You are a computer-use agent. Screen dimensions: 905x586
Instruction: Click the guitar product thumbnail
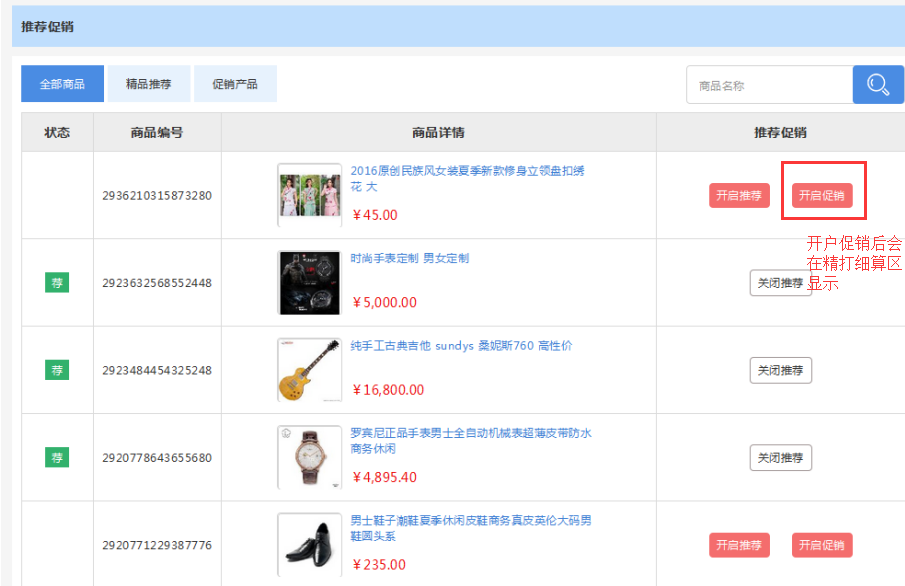[x=310, y=370]
